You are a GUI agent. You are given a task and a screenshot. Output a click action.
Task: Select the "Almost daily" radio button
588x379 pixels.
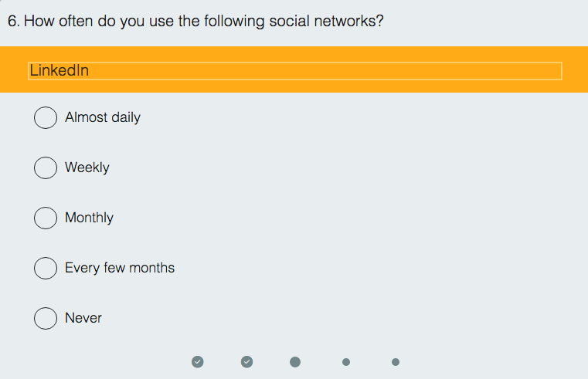coord(46,117)
